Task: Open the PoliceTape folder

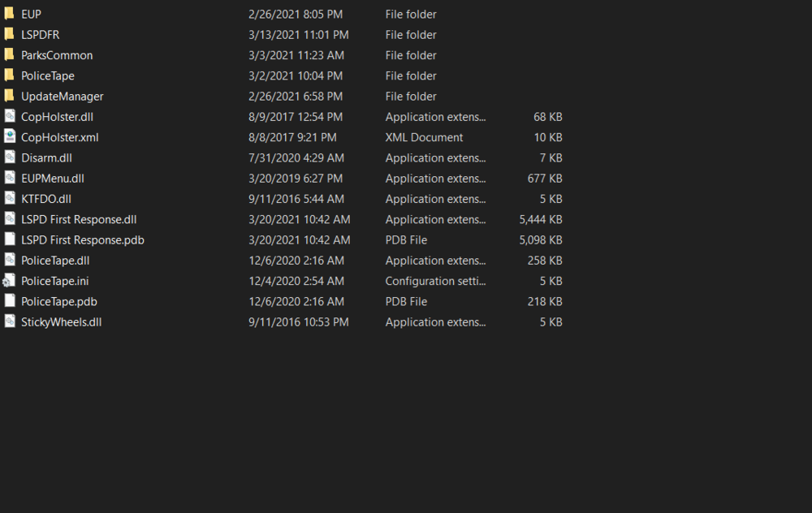Action: (48, 75)
